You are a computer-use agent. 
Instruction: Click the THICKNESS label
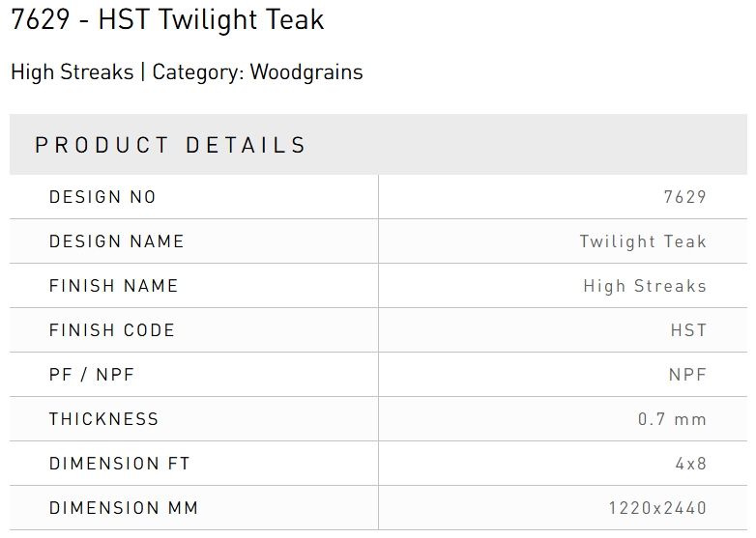(103, 419)
